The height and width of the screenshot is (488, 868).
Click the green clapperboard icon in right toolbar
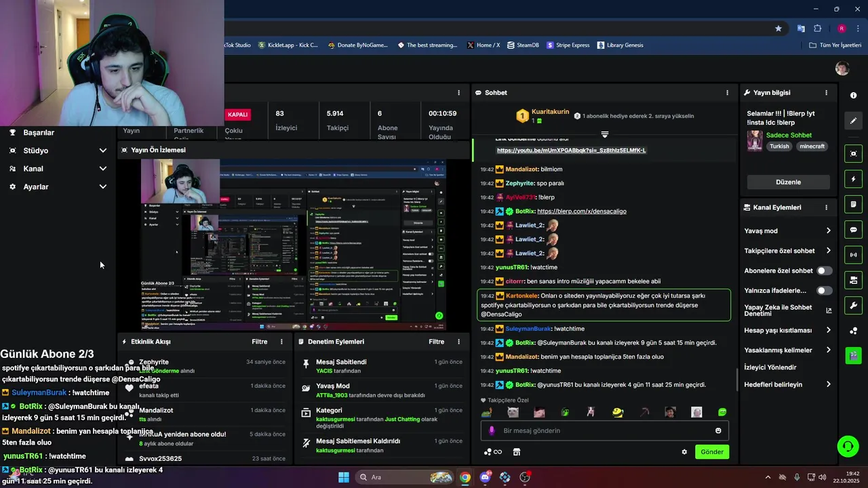click(854, 354)
